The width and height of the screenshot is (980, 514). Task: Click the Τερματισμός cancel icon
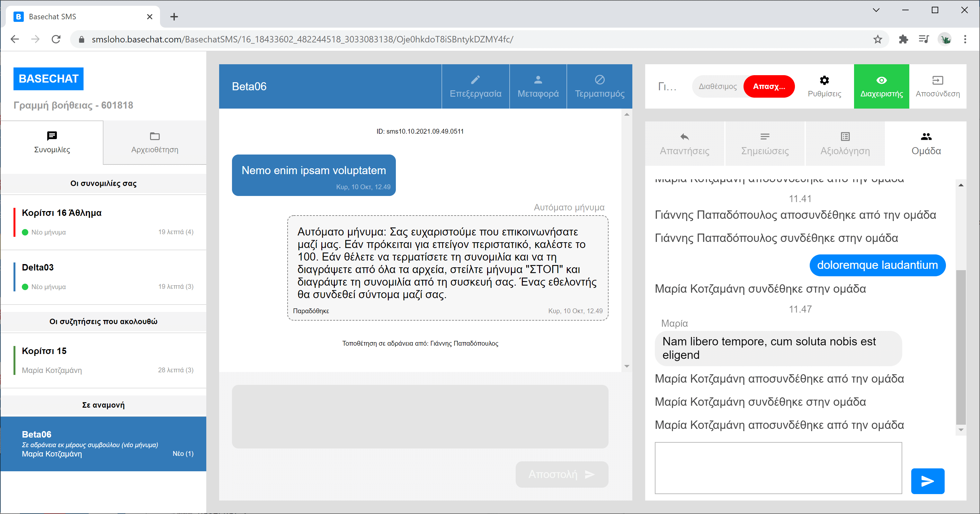pos(599,80)
